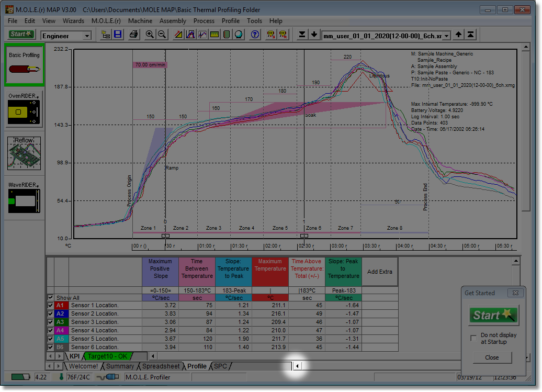Uncheck Sensor 1 Location checkbox
The image size is (542, 392).
[50, 305]
